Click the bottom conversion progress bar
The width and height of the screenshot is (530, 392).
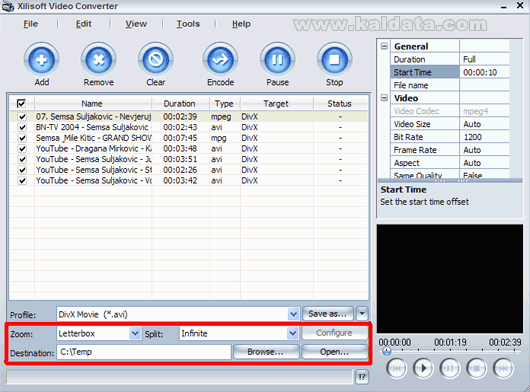click(179, 377)
